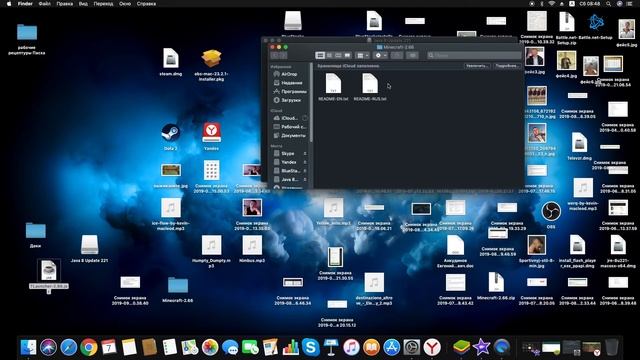Image resolution: width=640 pixels, height=360 pixels.
Task: Launch Siri from the Dock
Action: (x=48, y=347)
